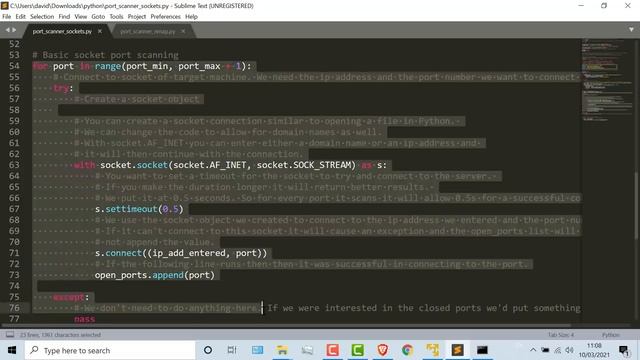Click the minimap code overview
640x360 pixels.
point(607,80)
